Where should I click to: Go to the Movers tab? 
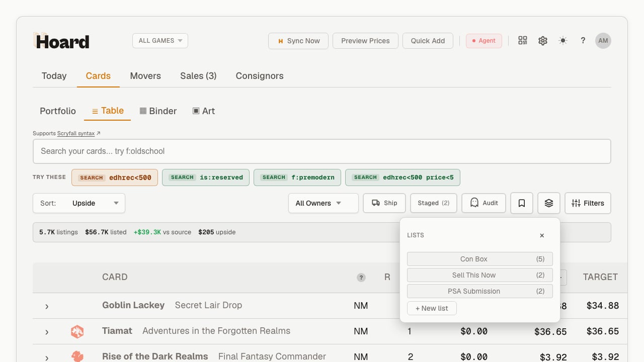[x=145, y=76]
